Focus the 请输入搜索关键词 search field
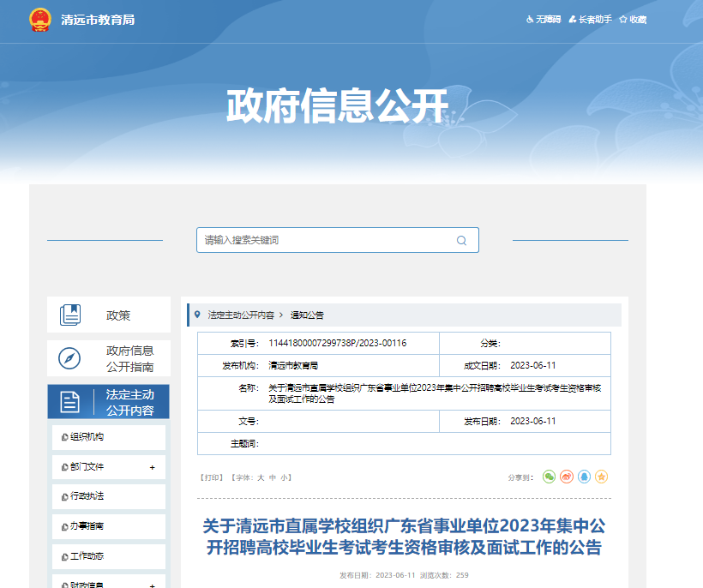 326,240
